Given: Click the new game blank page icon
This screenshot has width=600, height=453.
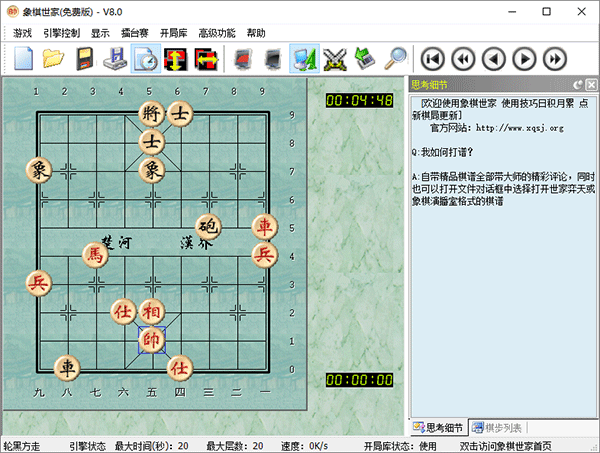Looking at the screenshot, I should pyautogui.click(x=23, y=59).
